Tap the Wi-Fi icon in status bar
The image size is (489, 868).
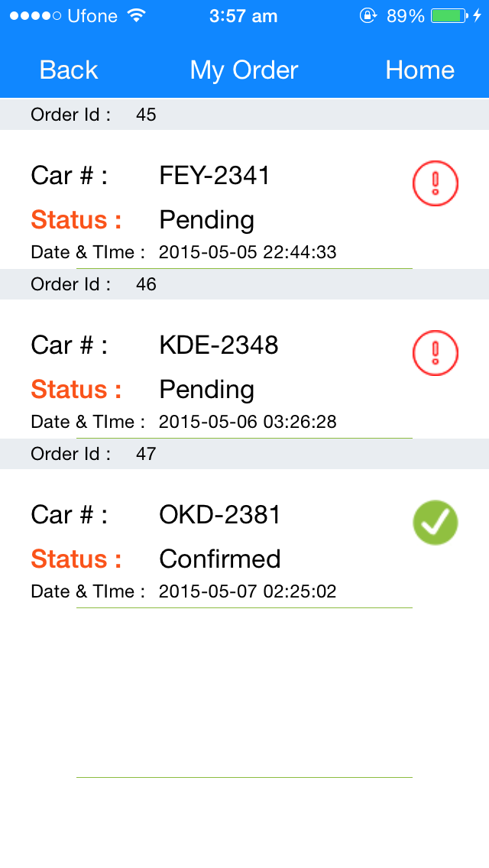(138, 16)
